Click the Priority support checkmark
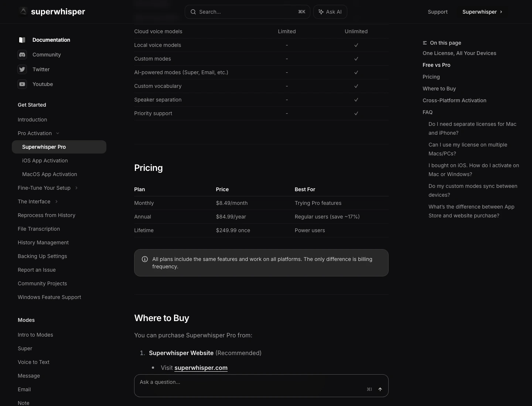Screen dimensions: 532x406 point(356,113)
